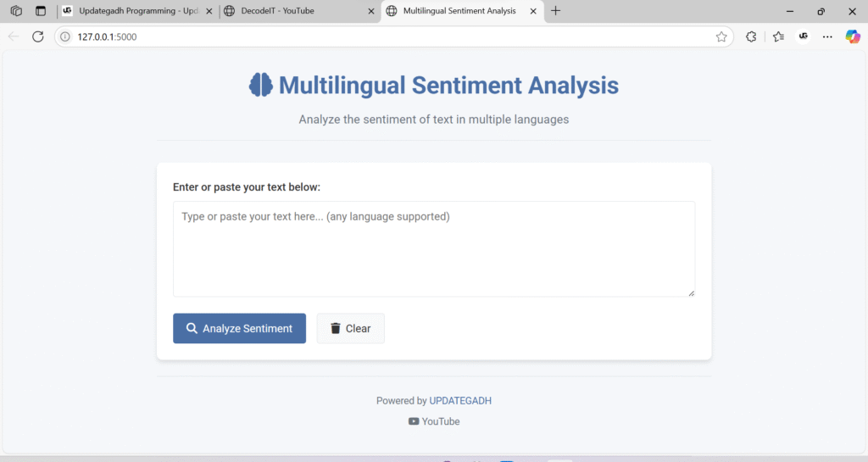Open the workspaces icon

16,10
